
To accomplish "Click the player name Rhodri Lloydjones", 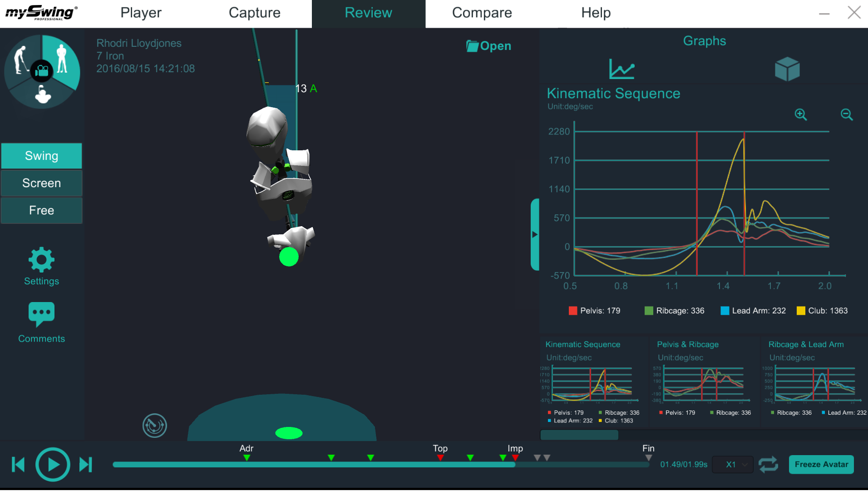I will click(x=139, y=43).
